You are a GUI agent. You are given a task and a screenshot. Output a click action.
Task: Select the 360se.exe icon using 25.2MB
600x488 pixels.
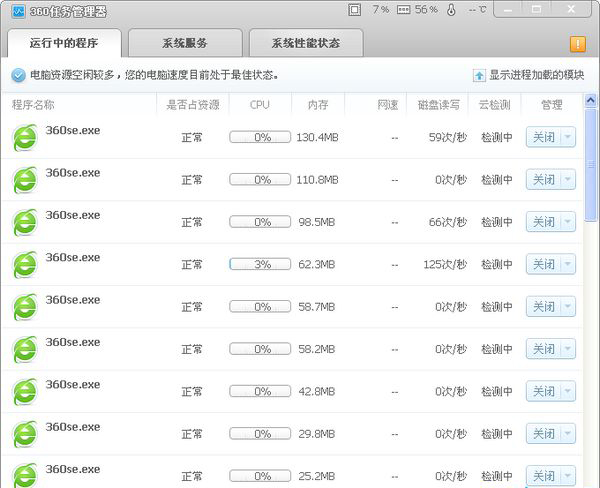[x=25, y=476]
